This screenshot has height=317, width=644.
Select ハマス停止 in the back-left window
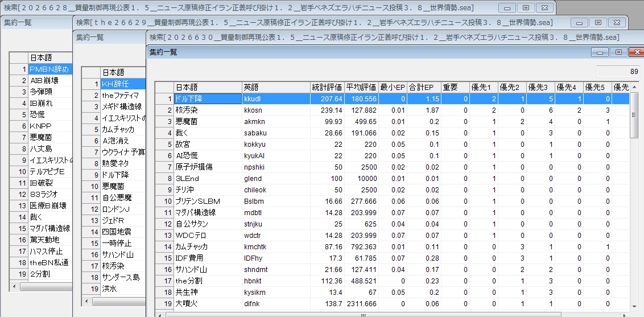click(x=50, y=252)
